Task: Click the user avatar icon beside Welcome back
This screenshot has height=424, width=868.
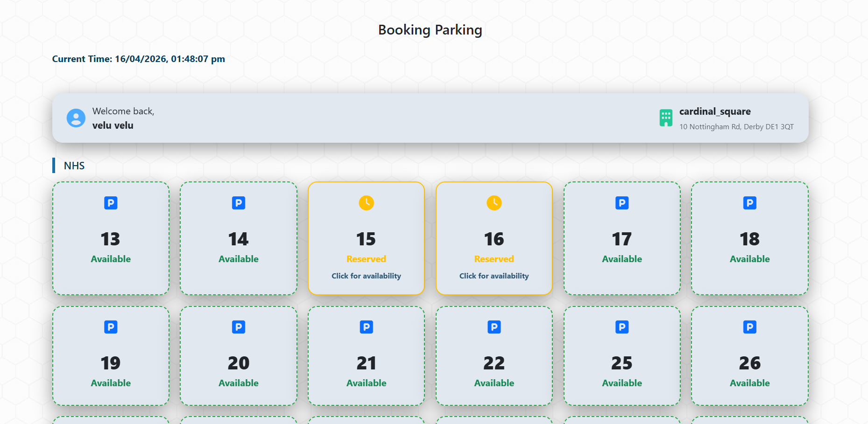Action: pos(76,118)
